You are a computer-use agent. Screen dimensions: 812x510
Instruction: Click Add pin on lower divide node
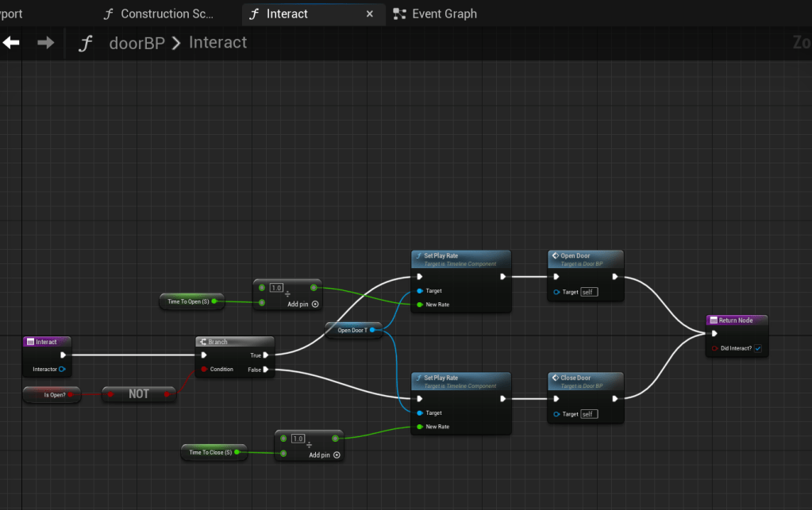pos(325,455)
